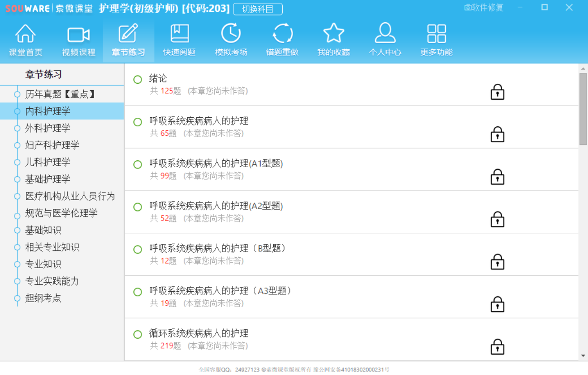Open 错题重做 redo wrong questions
Viewport: 588px width, 375px height.
tap(282, 40)
